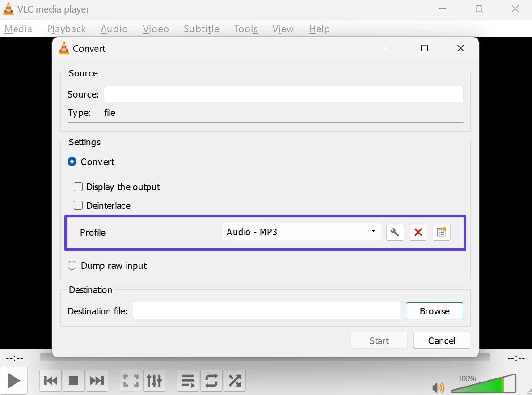Minimize the Convert dialog window

(x=388, y=48)
